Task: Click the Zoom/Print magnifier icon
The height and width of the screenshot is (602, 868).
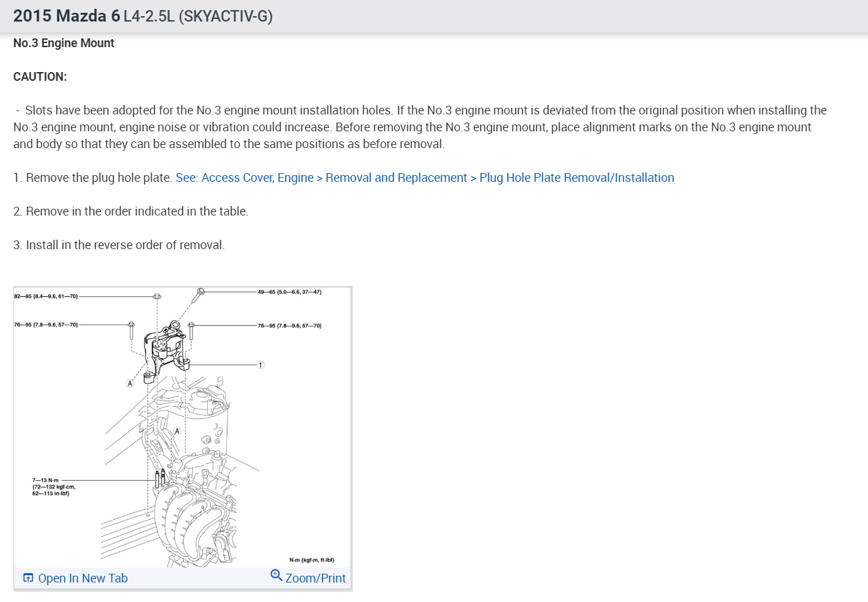Action: [x=276, y=576]
